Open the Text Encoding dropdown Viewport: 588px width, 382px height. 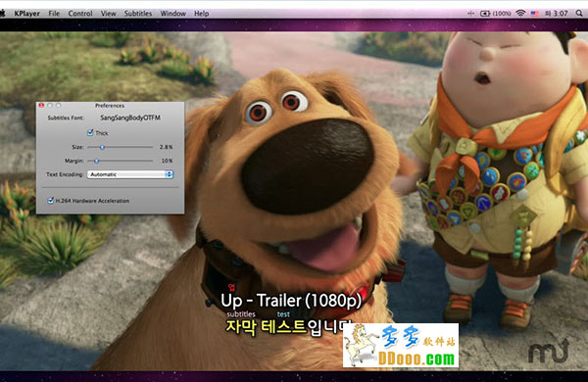click(x=130, y=174)
